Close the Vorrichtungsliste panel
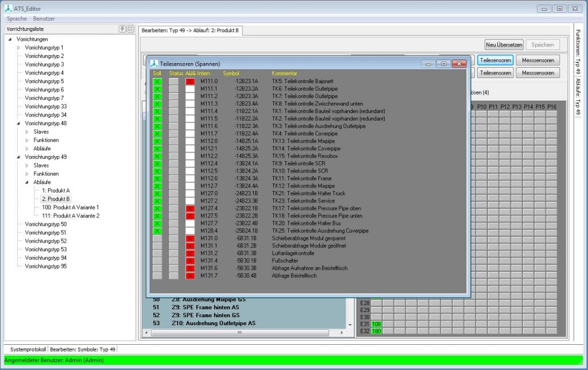Image resolution: width=588 pixels, height=370 pixels. [x=130, y=29]
